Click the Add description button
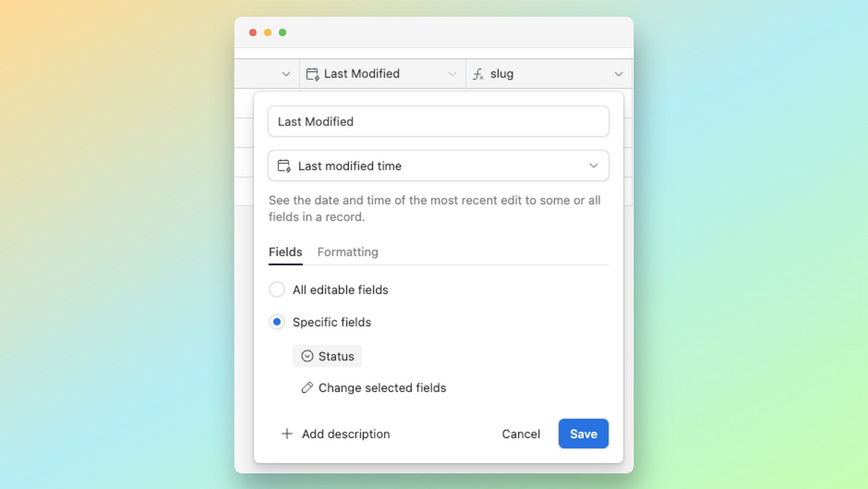The width and height of the screenshot is (868, 489). tap(335, 434)
